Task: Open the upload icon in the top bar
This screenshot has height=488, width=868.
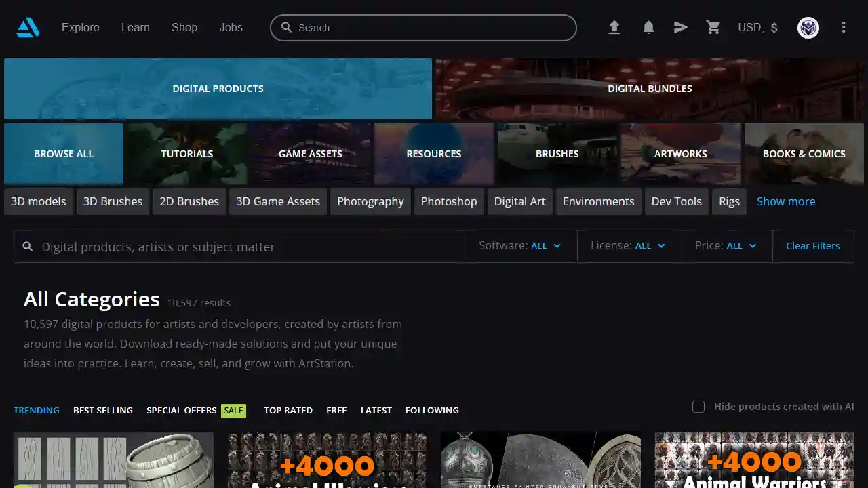Action: pos(614,27)
